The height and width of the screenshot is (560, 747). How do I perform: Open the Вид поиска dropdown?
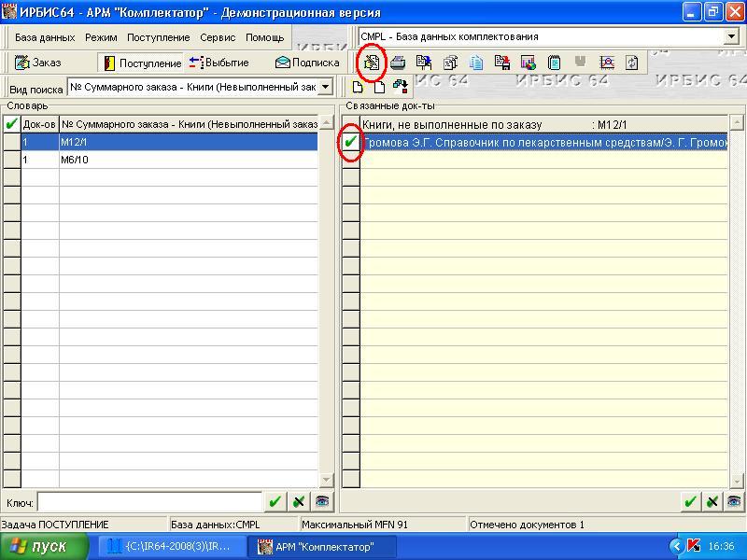tap(325, 88)
